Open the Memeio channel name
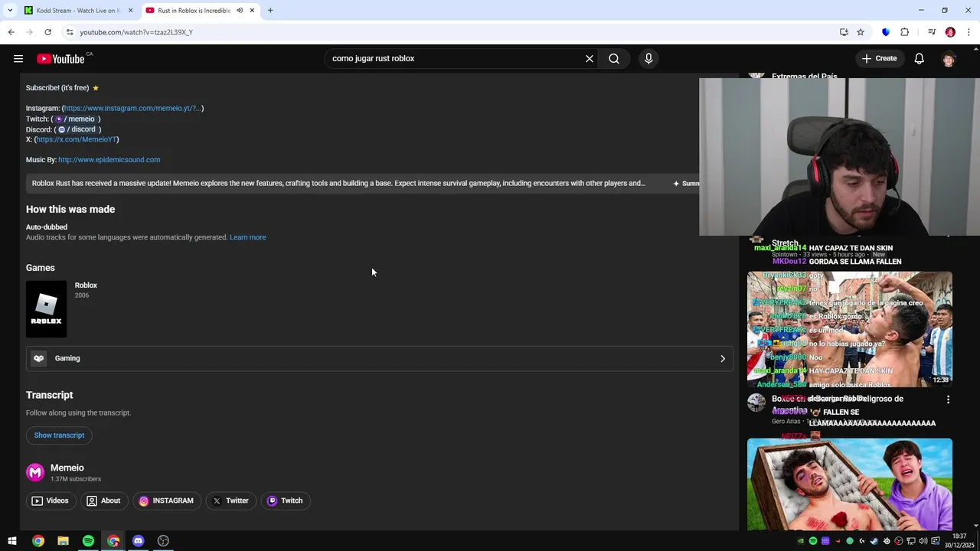 click(67, 468)
